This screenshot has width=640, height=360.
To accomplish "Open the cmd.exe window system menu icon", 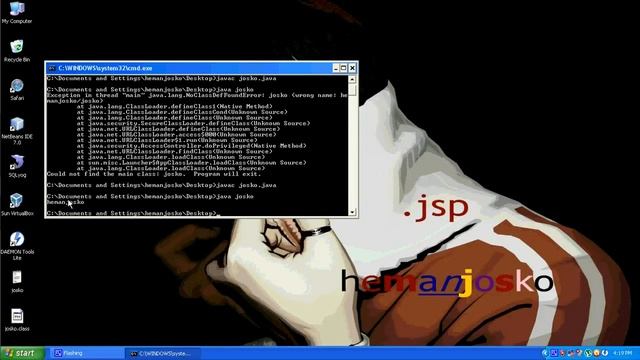I will click(52, 68).
